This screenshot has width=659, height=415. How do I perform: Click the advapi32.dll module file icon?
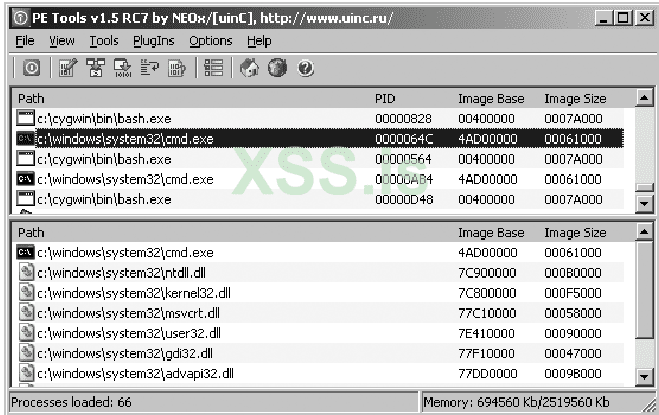[x=26, y=373]
